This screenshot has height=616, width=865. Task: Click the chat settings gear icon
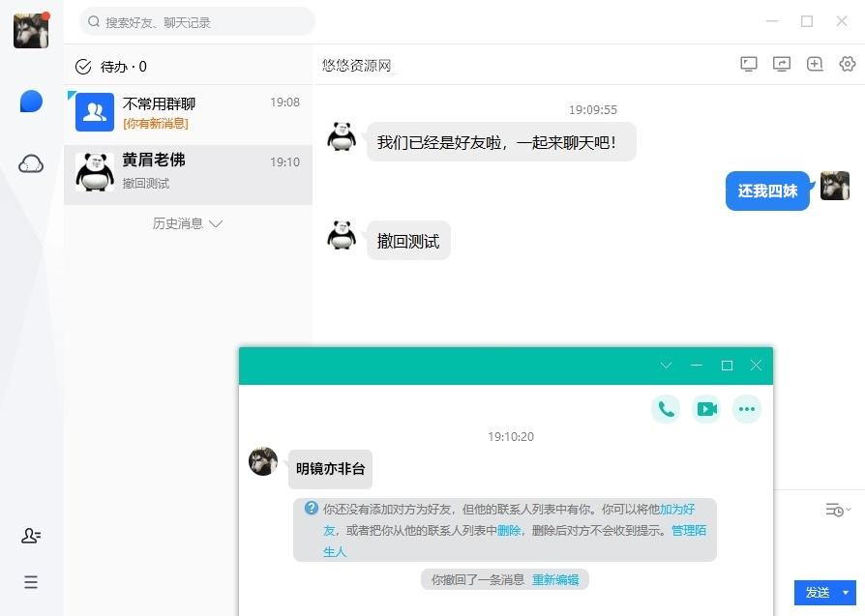tap(848, 64)
